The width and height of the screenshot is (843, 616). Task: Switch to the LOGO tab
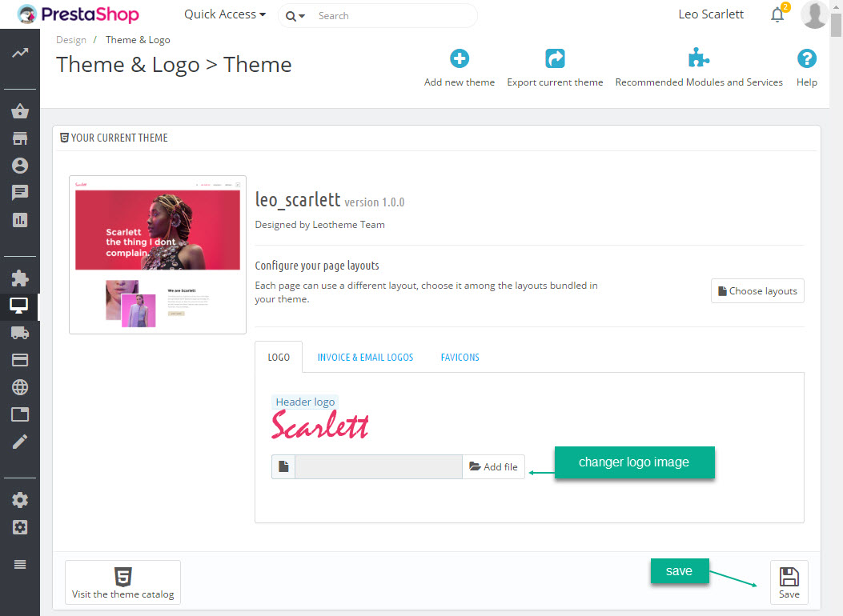coord(279,357)
